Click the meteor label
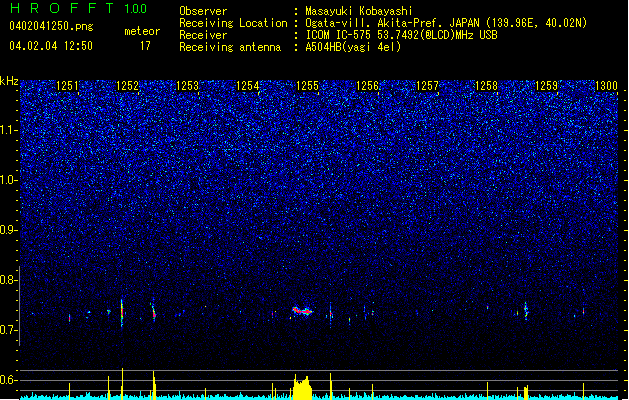Viewport: 629px width, 400px height. point(142,31)
